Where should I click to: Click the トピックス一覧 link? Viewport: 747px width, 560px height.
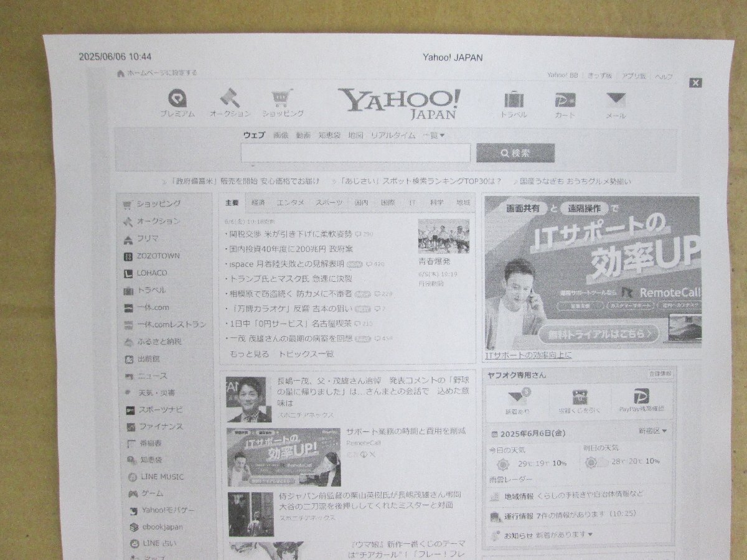[306, 353]
